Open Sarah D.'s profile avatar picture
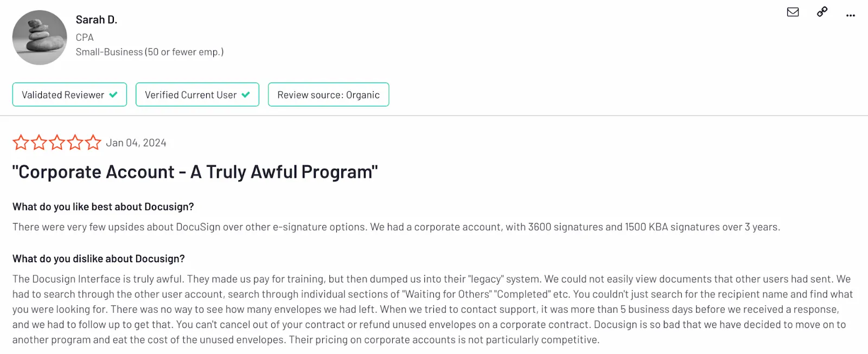The image size is (868, 354). coord(40,36)
